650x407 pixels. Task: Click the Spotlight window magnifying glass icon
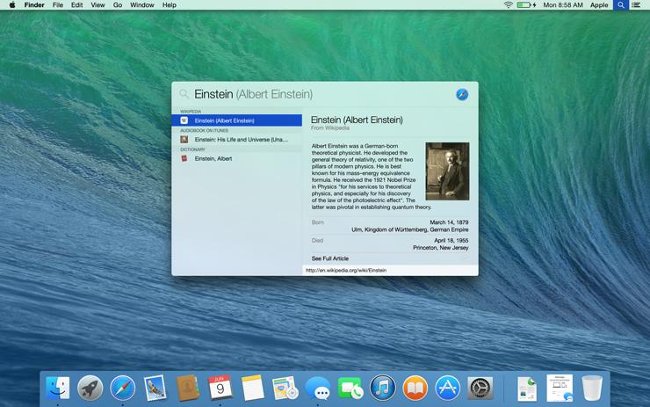(x=184, y=94)
